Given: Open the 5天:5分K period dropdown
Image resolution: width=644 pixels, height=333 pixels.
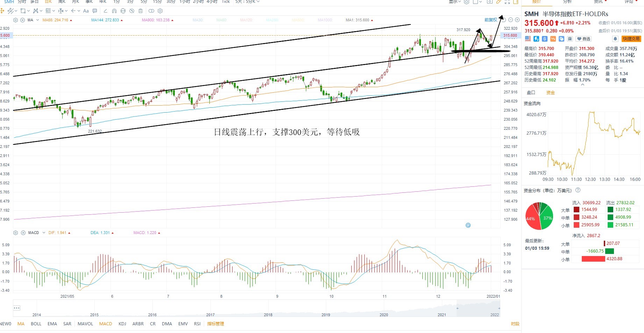Looking at the screenshot, I should (x=248, y=2).
